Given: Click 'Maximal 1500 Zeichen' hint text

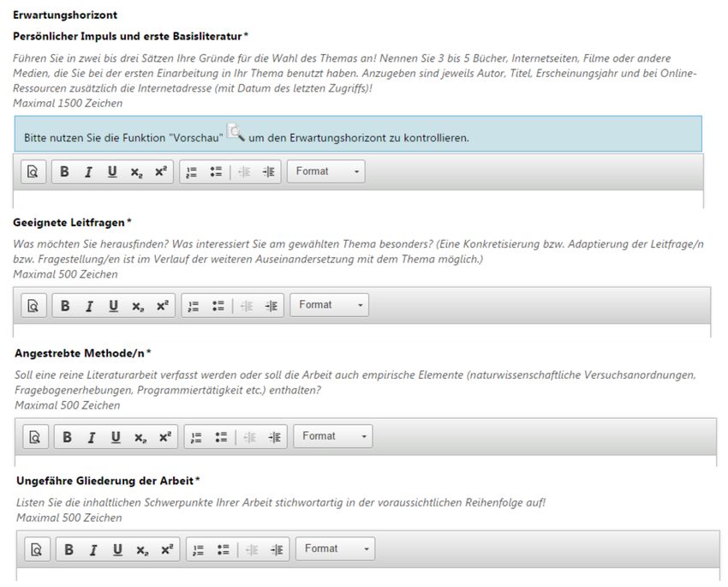Looking at the screenshot, I should (x=68, y=103).
